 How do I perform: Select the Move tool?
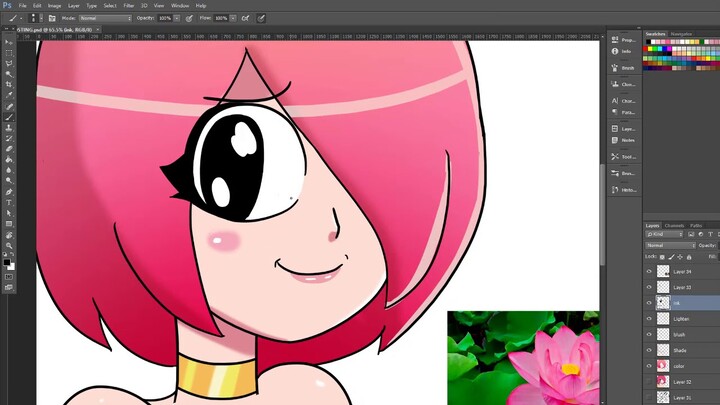(9, 42)
